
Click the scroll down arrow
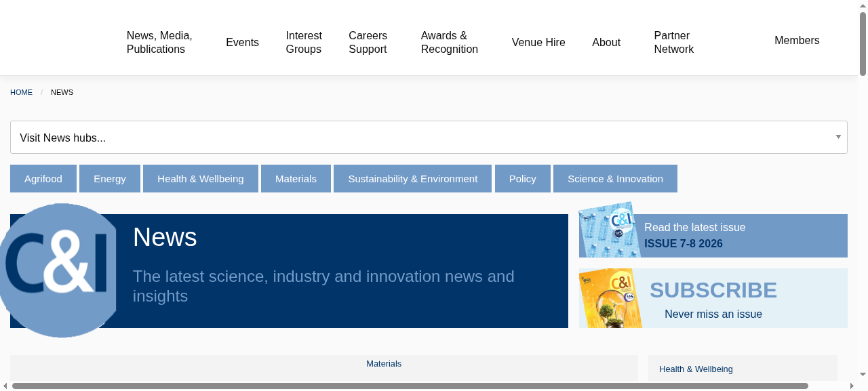[863, 374]
